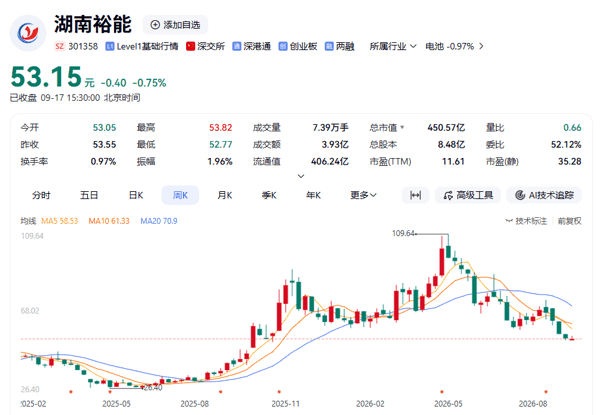
Task: Click the 深港通 tag icon
Action: [x=237, y=46]
